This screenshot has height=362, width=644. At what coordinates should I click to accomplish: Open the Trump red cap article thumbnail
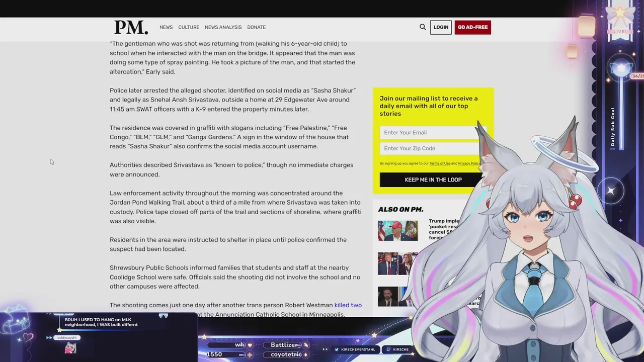tap(398, 231)
